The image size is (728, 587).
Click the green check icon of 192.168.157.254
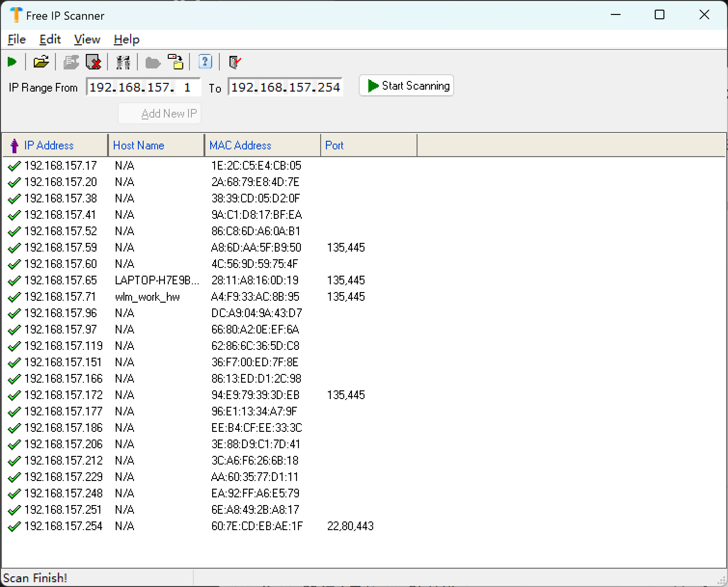click(x=14, y=527)
